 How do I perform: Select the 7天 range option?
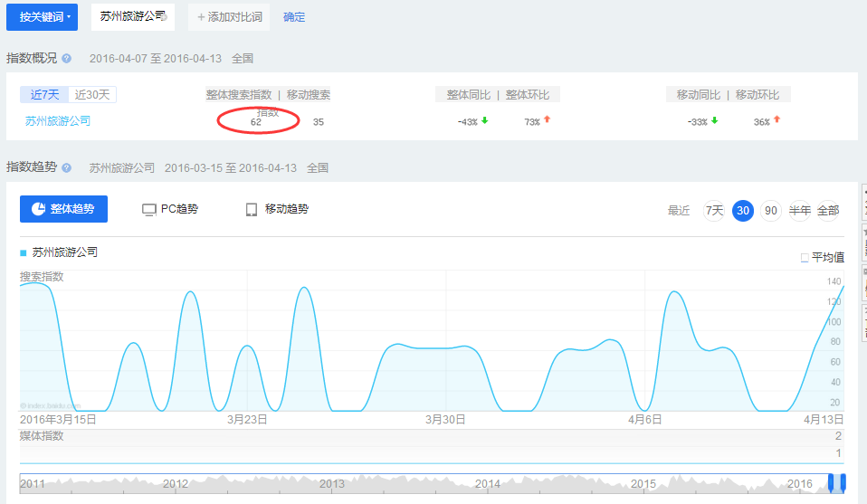click(714, 211)
